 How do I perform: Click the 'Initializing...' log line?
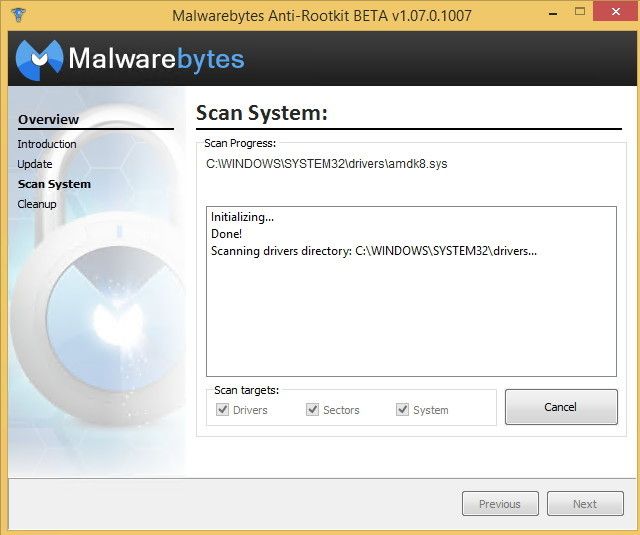tap(242, 217)
